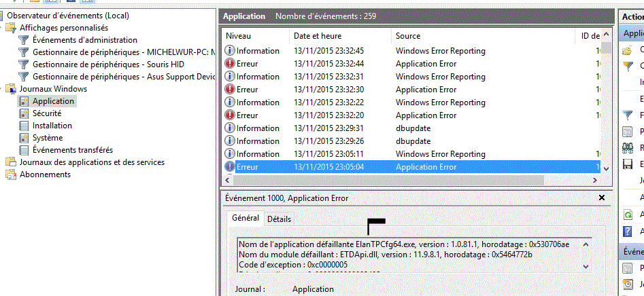Click the Nombre d'événements : 259 header text
The height and width of the screenshot is (296, 644).
325,16
